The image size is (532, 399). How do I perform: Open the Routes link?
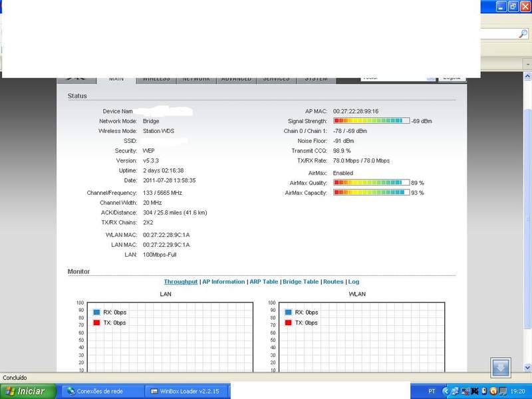coord(333,281)
